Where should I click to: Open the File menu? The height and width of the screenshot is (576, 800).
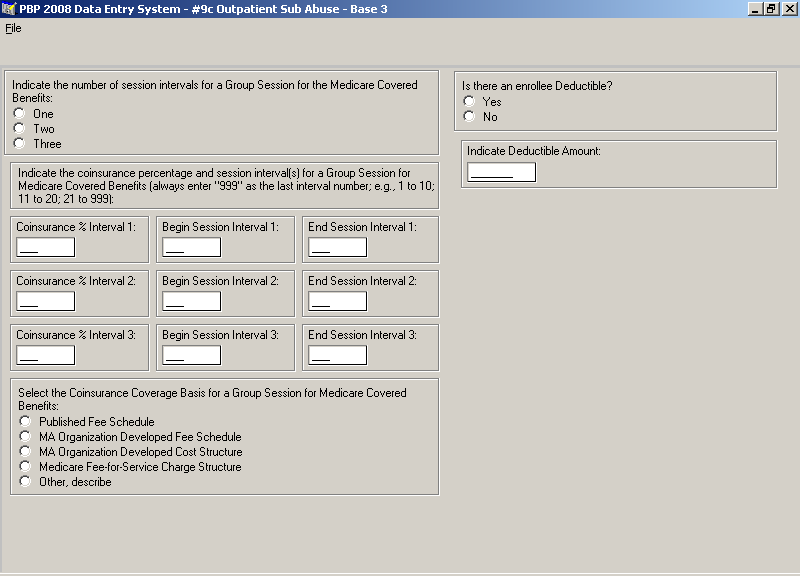coord(13,28)
